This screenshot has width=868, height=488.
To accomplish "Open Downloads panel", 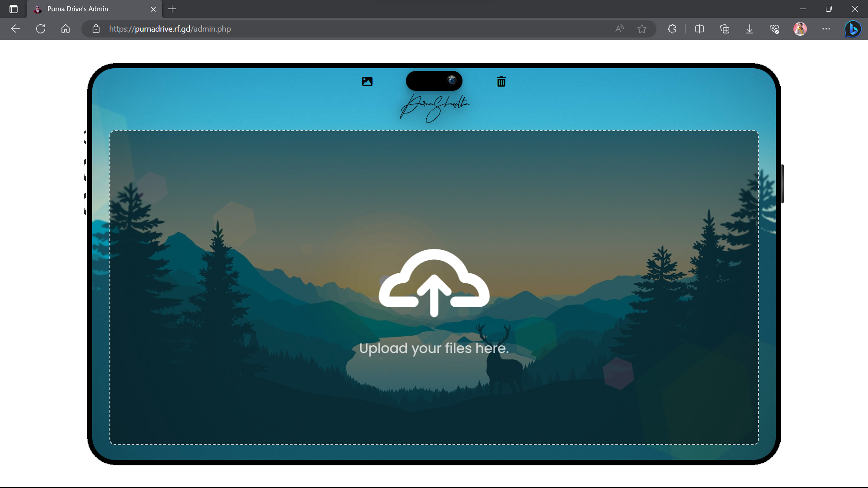I will (x=750, y=29).
